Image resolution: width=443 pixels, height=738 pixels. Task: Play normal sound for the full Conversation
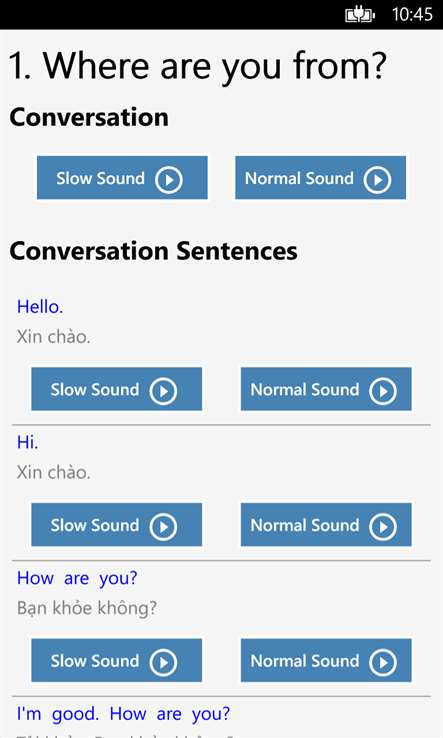pos(320,178)
